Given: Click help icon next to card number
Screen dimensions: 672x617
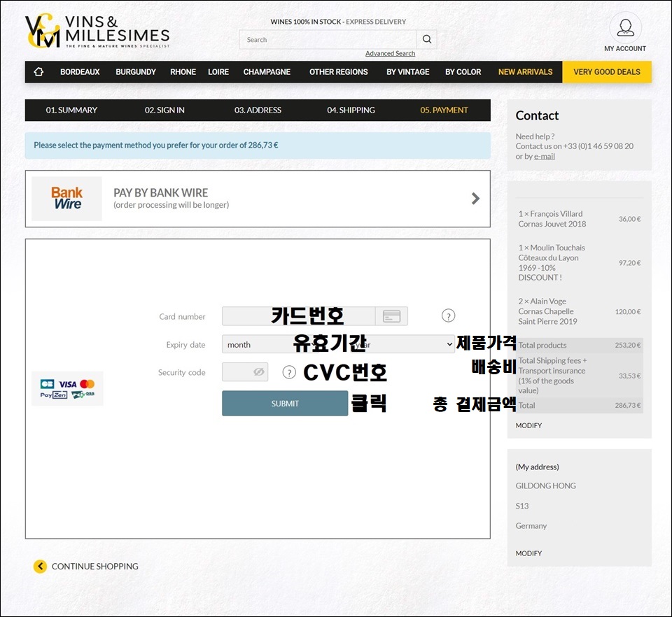Looking at the screenshot, I should tap(448, 316).
